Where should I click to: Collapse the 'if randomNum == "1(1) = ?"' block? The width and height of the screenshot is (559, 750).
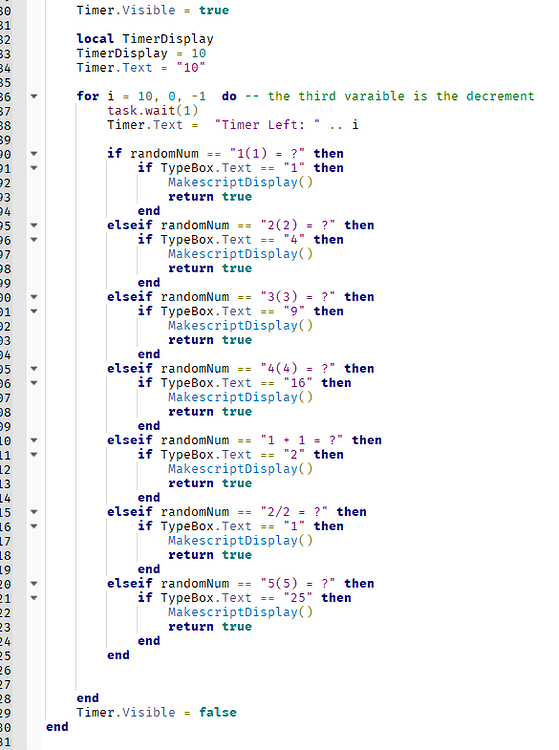34,154
